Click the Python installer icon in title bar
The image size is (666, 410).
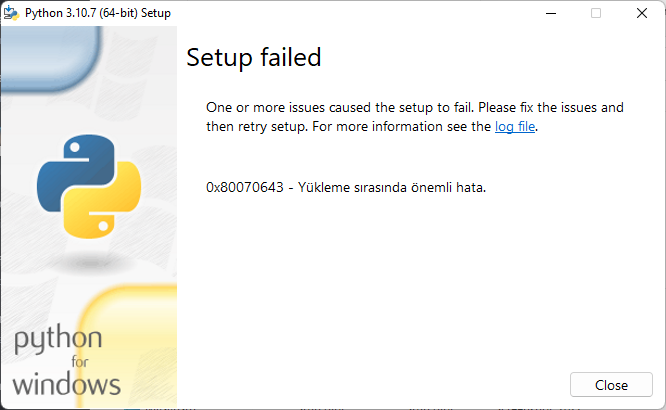[x=11, y=14]
